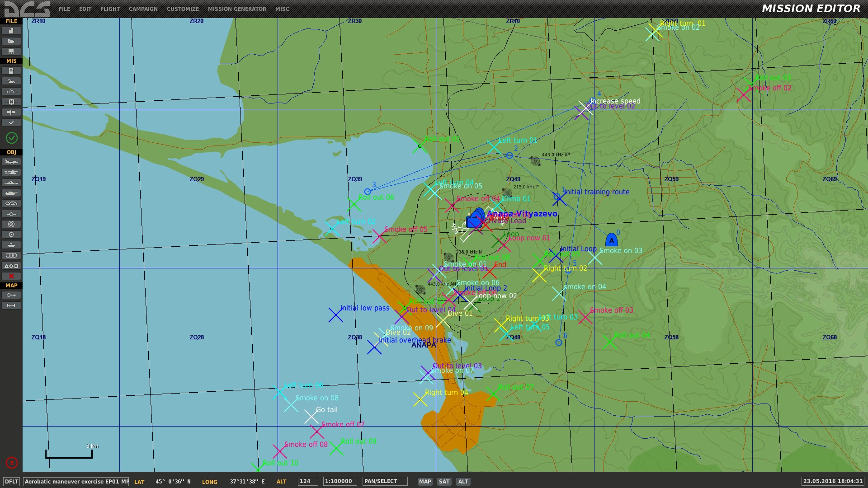868x488 pixels.
Task: Fly the mission with the green circle checkmark
Action: pos(11,138)
